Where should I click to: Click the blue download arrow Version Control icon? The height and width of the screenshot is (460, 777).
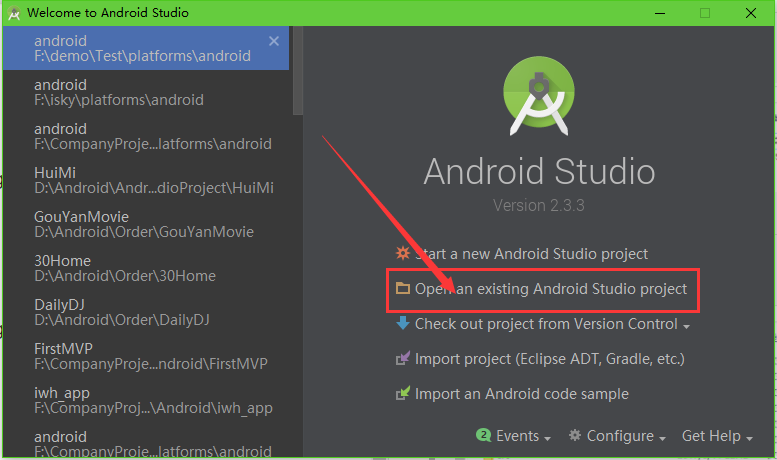click(x=402, y=323)
